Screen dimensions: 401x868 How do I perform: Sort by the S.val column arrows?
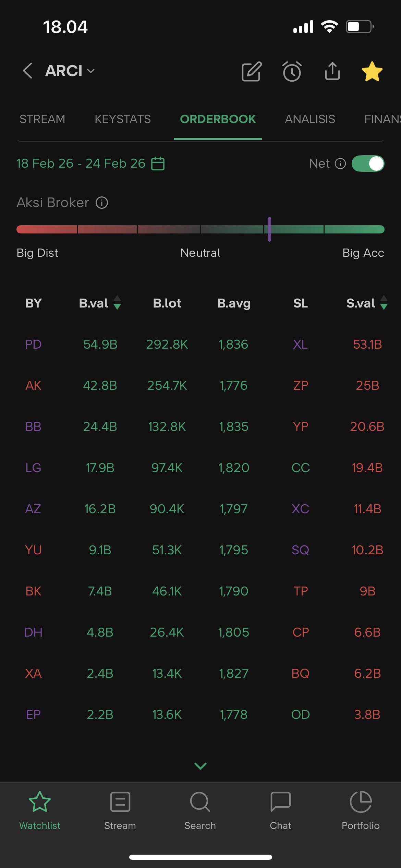pos(384,303)
